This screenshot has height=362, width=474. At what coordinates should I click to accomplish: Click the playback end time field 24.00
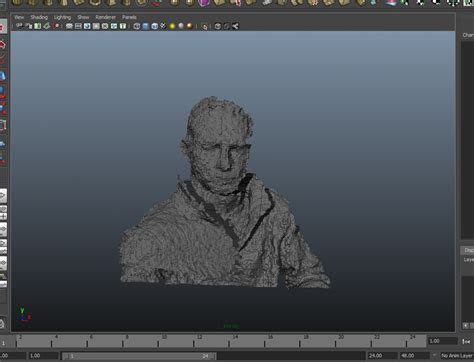(382, 356)
